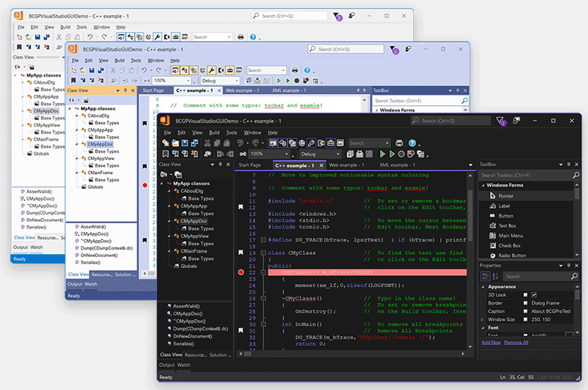Collapse MyApp classes node in dark Class View

162,184
